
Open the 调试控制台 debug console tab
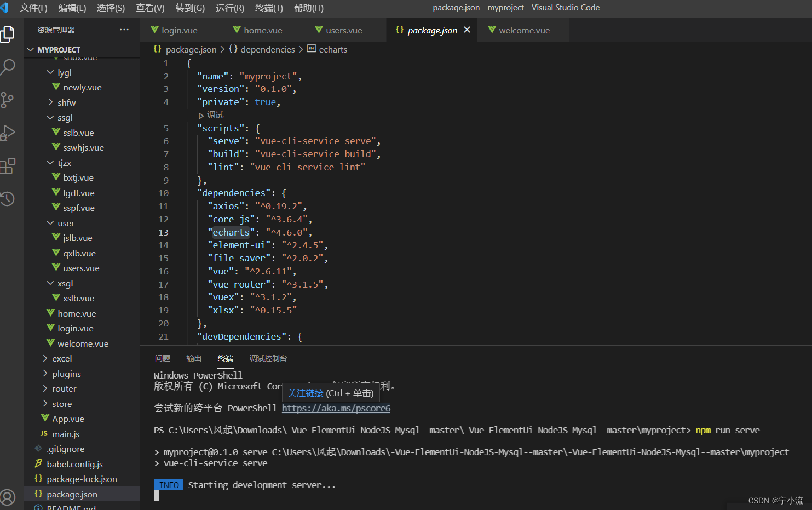coord(268,358)
